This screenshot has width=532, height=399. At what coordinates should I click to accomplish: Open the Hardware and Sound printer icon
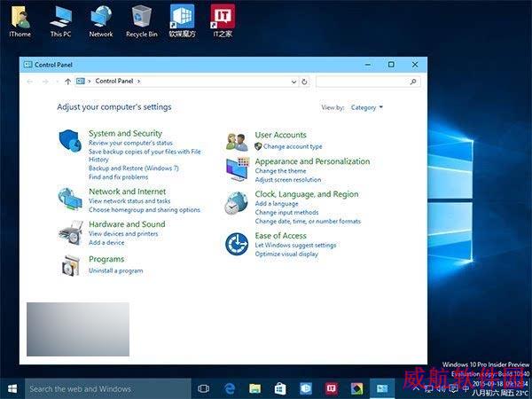[x=71, y=232]
